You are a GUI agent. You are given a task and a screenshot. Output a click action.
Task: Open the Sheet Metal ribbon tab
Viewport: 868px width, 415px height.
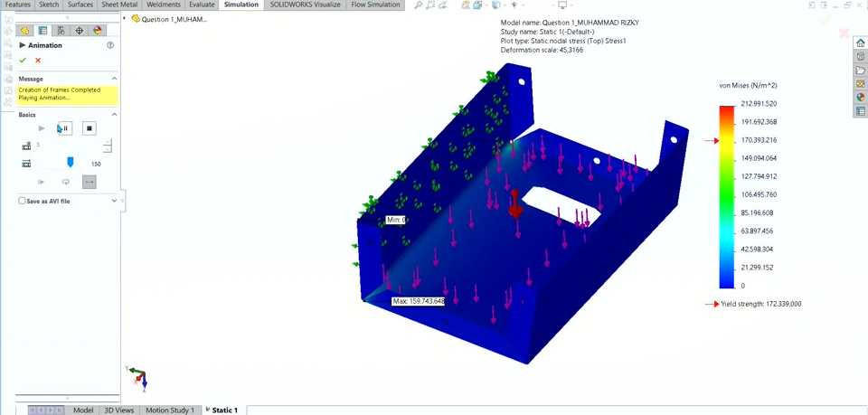(120, 5)
